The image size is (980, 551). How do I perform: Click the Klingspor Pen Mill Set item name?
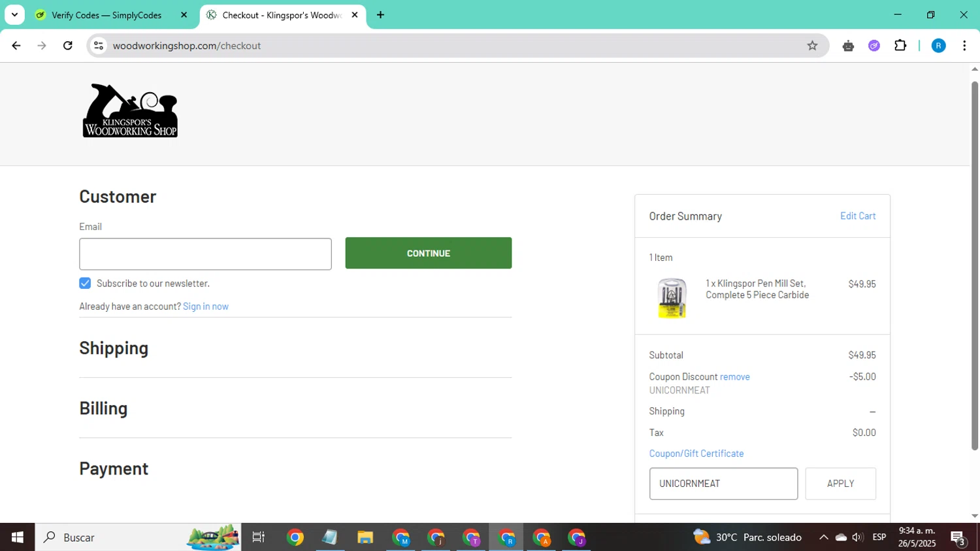757,289
